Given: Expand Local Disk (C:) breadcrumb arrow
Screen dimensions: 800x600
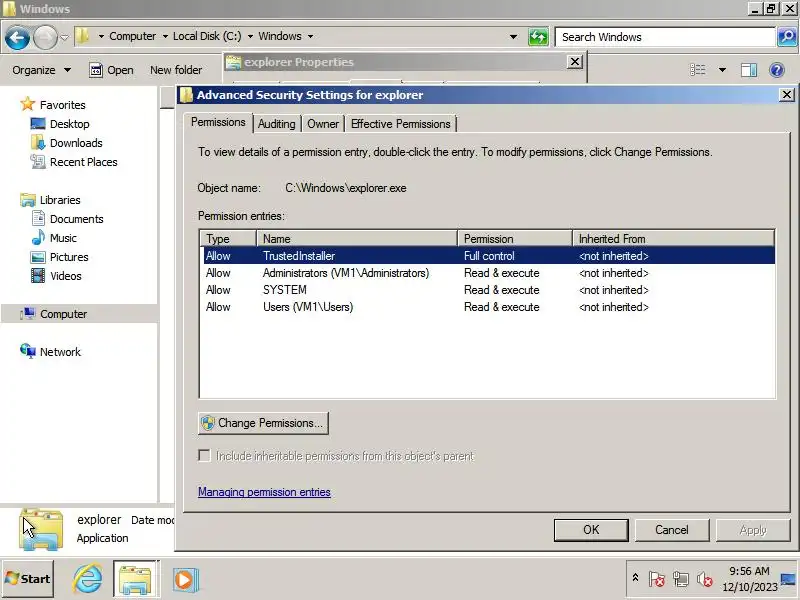Looking at the screenshot, I should (x=250, y=36).
